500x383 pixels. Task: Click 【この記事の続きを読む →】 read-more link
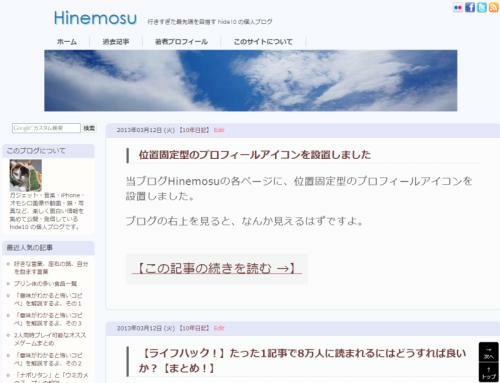click(217, 268)
